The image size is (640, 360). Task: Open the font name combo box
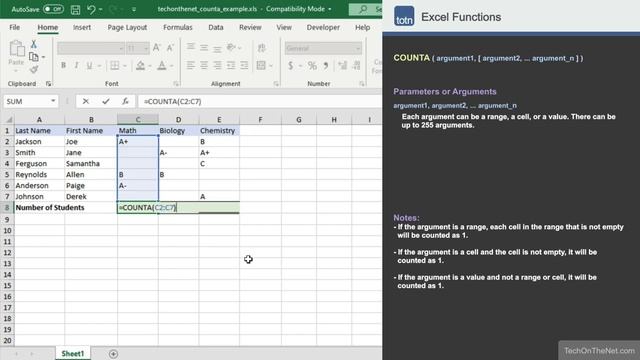[x=91, y=49]
